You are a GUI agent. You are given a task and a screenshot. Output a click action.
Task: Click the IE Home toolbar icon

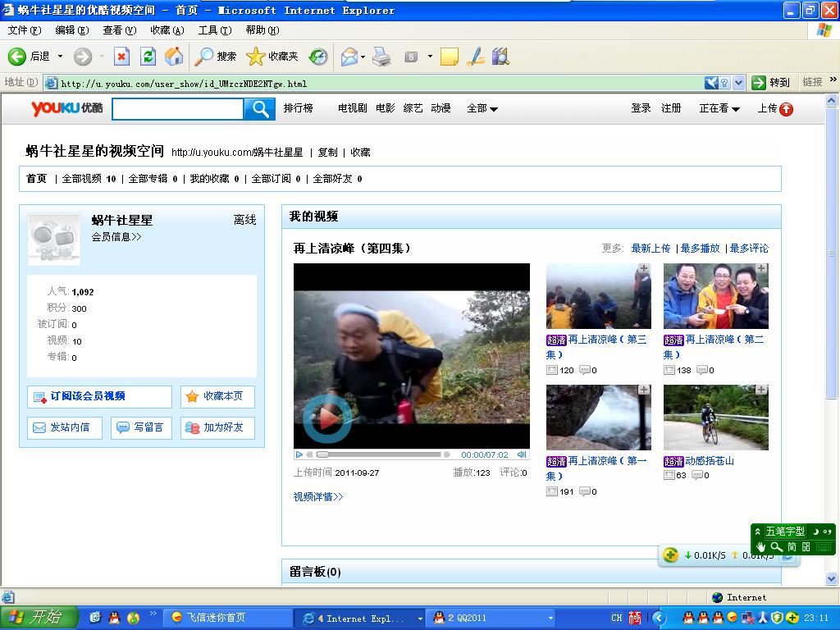[174, 56]
